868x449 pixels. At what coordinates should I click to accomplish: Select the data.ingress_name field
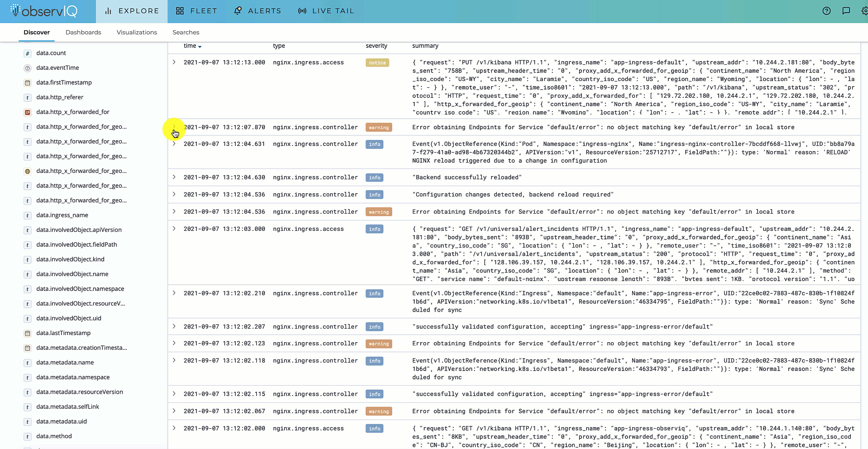point(62,215)
